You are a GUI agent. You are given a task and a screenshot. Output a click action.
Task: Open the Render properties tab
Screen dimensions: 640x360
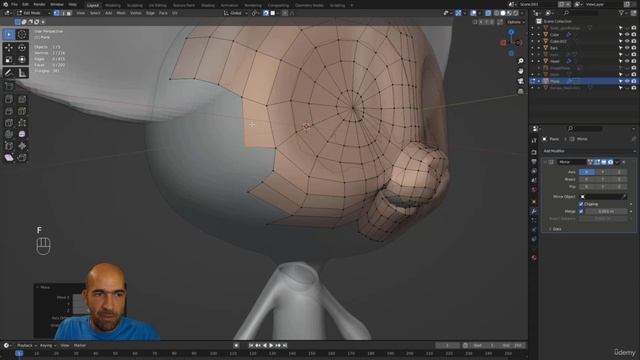(534, 152)
